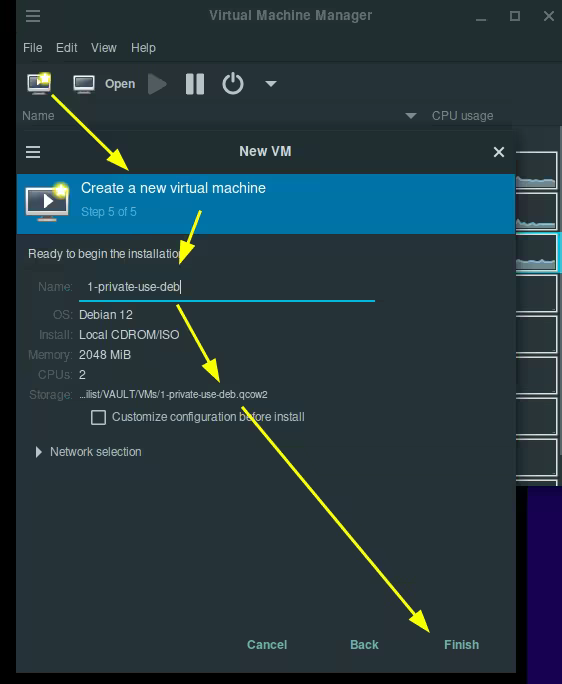Open the New VM dialog hamburger menu

pyautogui.click(x=33, y=152)
